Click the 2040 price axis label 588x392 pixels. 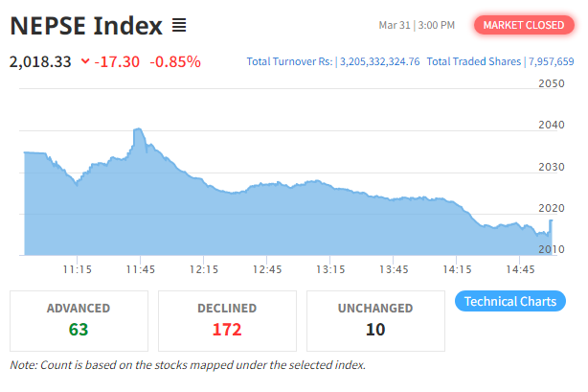click(x=552, y=125)
